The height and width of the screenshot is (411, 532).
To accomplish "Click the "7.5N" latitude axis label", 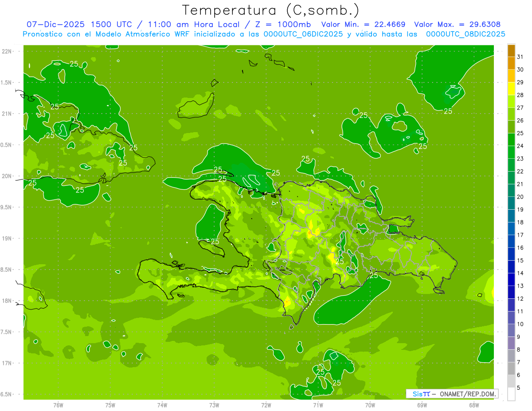I will 7,332.
